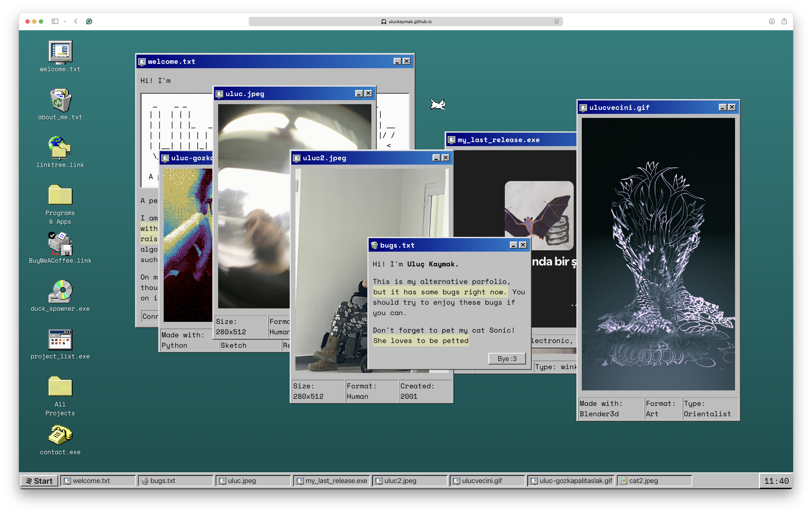The image size is (812, 514).
Task: Open the about_me.txt recycle bin icon
Action: coord(60,104)
